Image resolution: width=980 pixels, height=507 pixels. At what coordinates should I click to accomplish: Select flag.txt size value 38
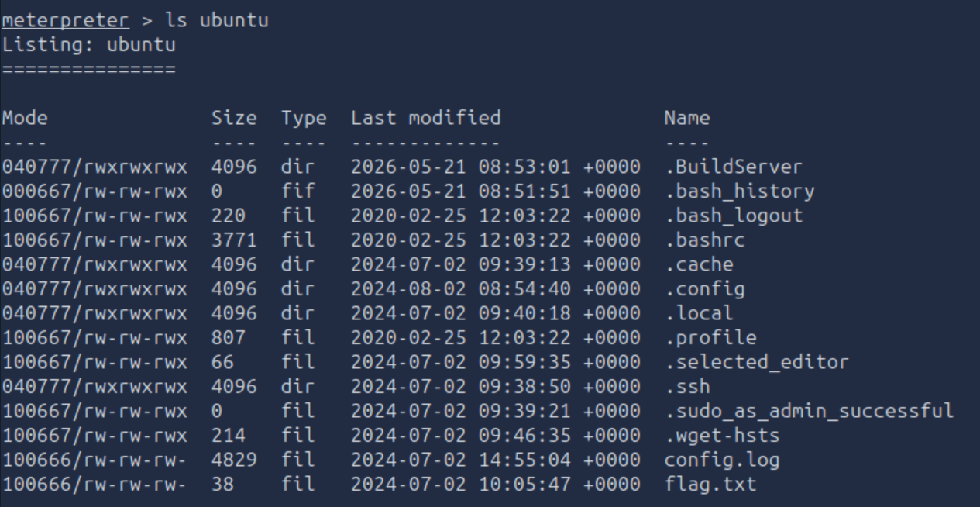click(x=223, y=485)
